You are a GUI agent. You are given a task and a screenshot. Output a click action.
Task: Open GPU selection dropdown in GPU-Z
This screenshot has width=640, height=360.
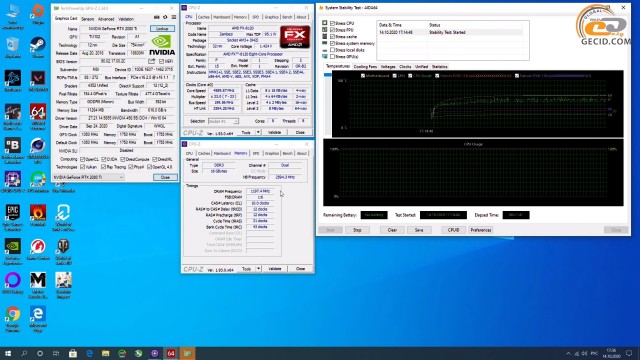(88, 178)
